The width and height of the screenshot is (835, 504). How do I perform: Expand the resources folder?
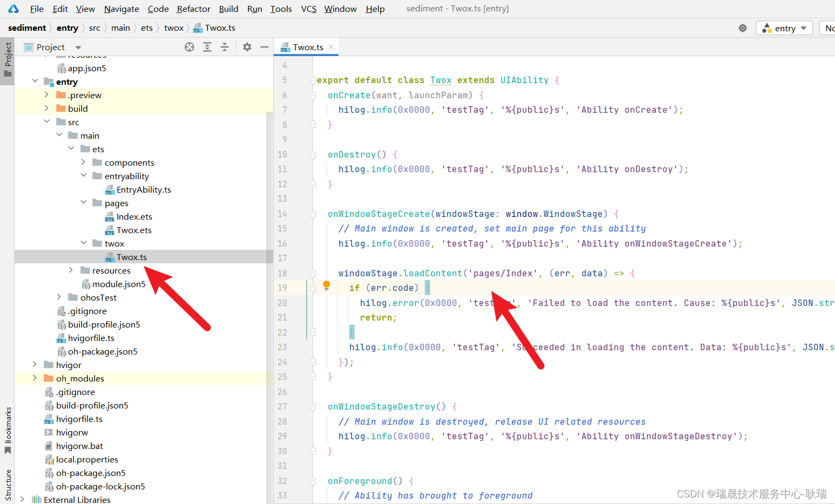pos(71,270)
